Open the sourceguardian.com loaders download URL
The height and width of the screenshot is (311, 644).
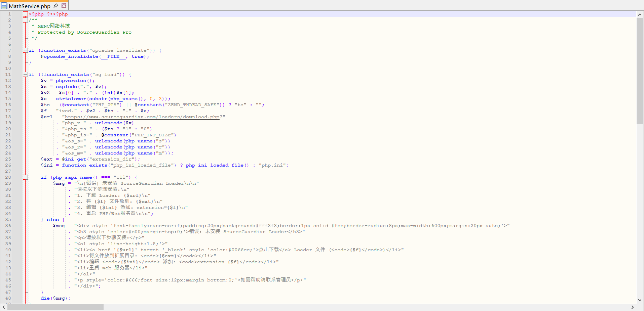pyautogui.click(x=142, y=117)
